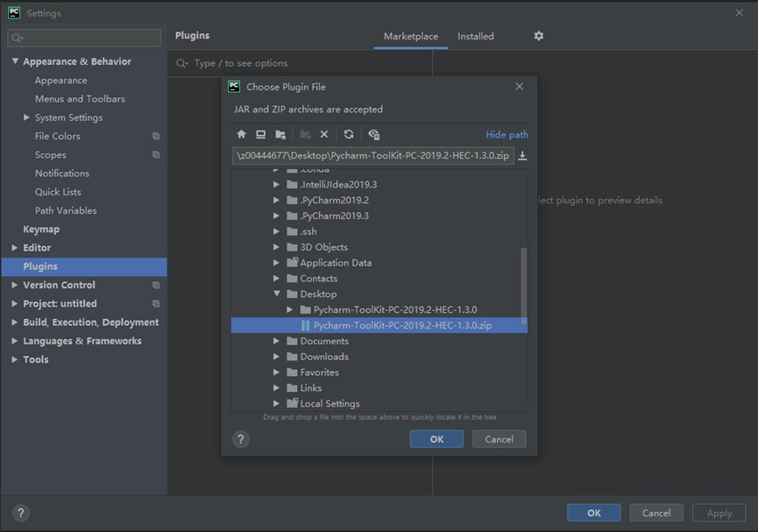Switch to the Marketplace tab
Image resolution: width=758 pixels, height=532 pixels.
[x=411, y=37]
